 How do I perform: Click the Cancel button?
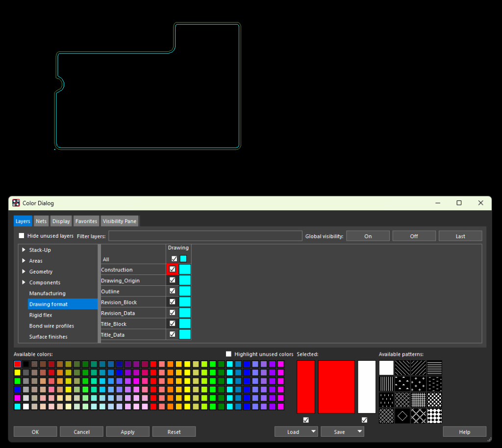(82, 432)
